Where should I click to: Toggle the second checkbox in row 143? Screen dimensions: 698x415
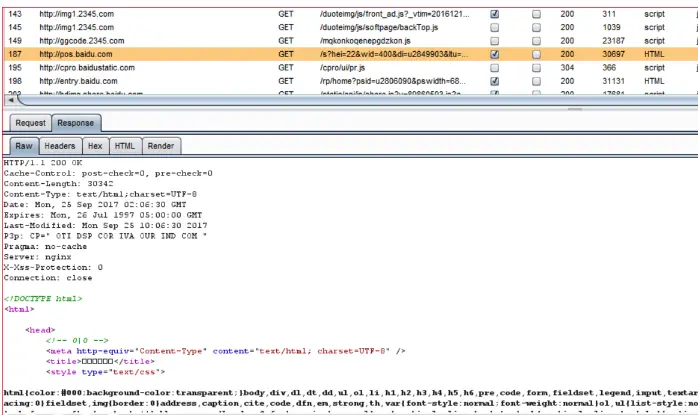(x=536, y=14)
